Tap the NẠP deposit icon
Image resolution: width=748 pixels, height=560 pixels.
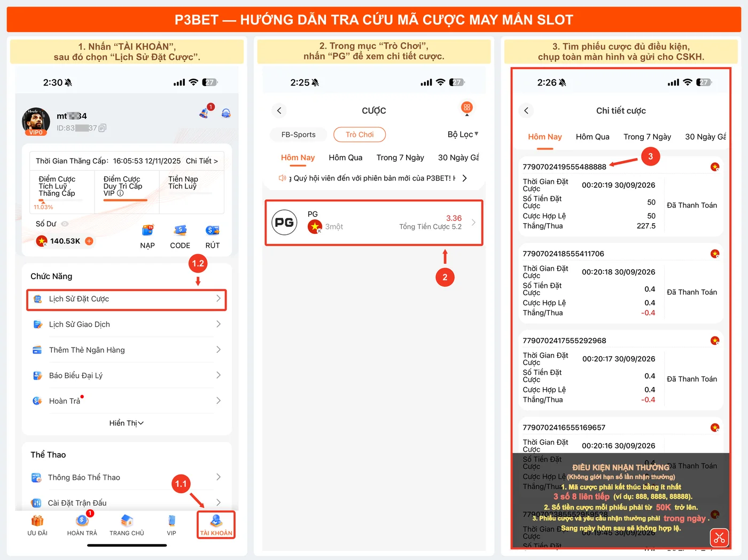point(147,231)
